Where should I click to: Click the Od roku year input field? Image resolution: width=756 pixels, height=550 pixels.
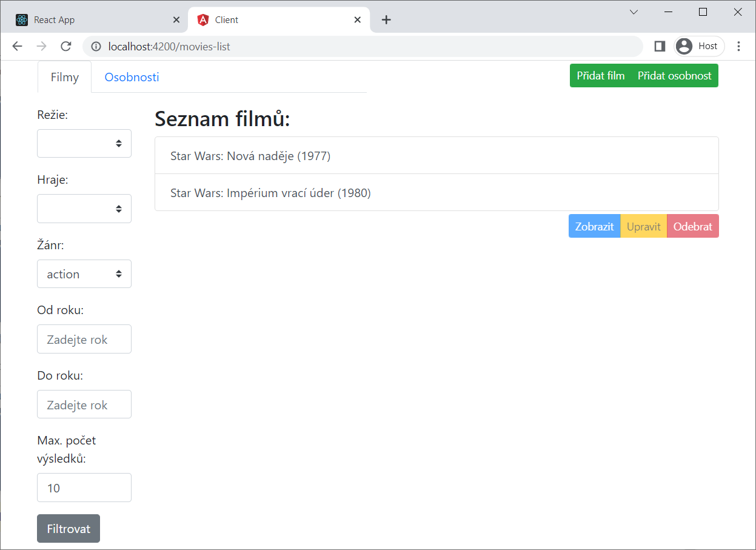[x=84, y=339]
